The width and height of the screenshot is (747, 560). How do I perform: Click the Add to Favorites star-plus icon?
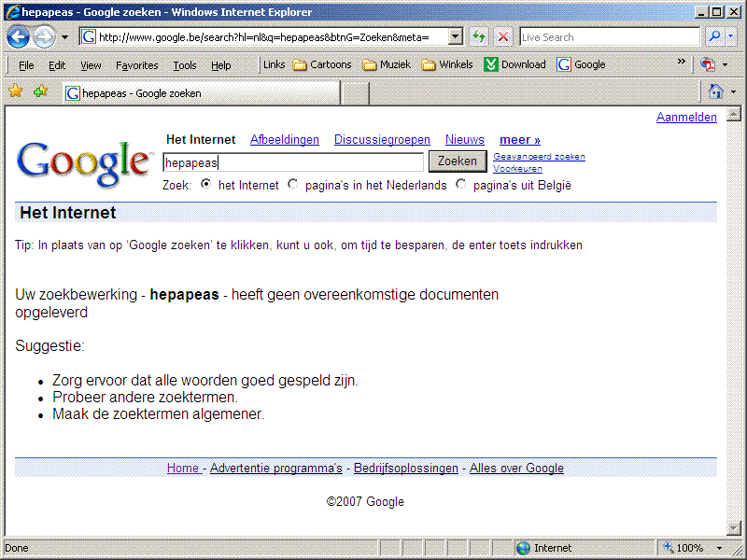(x=40, y=91)
